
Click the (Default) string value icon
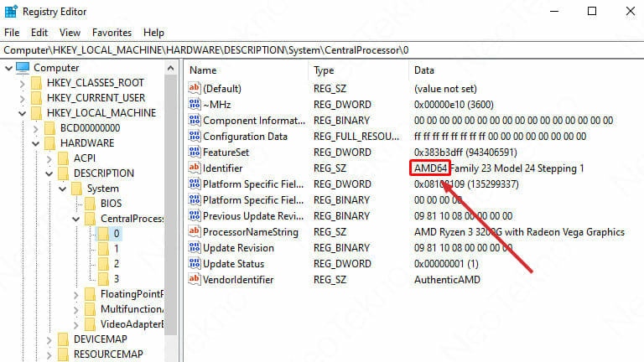coord(195,88)
